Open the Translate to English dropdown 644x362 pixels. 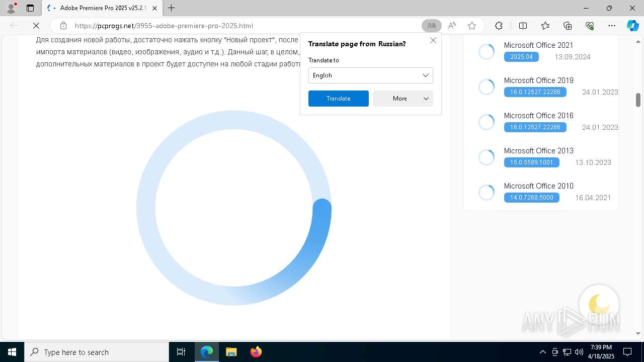pyautogui.click(x=370, y=75)
